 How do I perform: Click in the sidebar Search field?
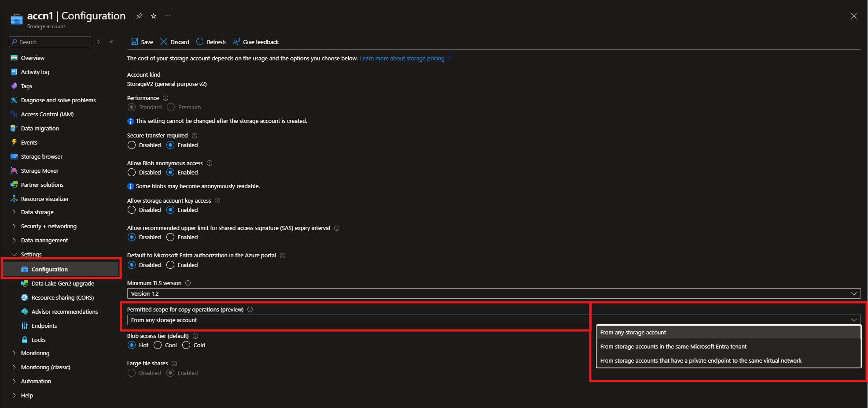50,42
